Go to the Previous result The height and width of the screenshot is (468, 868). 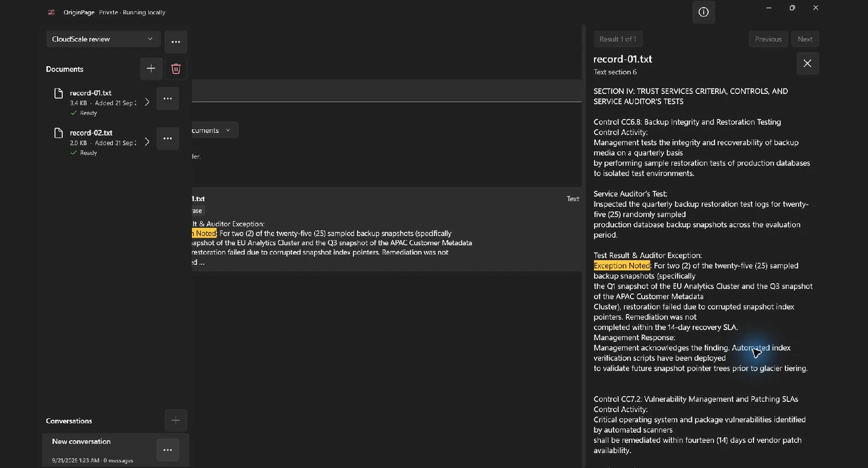point(768,39)
